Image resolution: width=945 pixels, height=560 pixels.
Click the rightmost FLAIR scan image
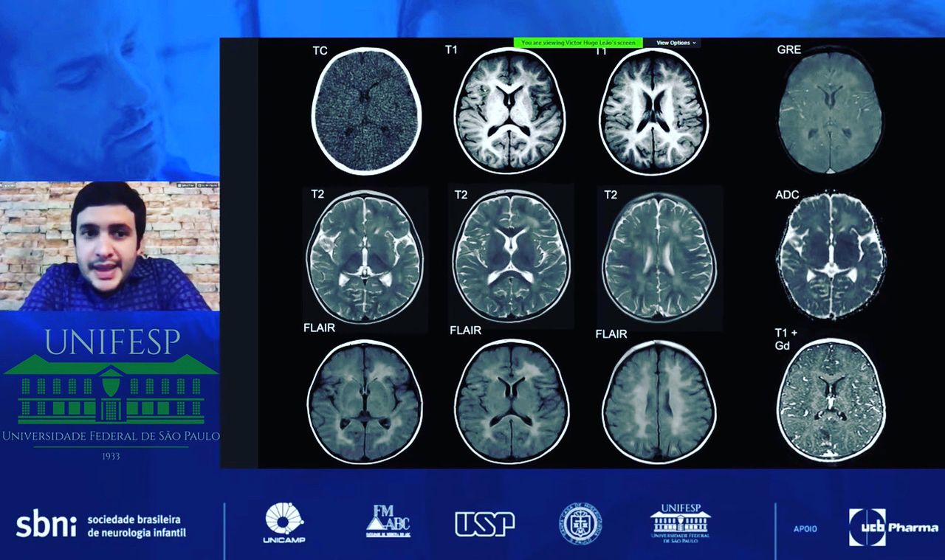tap(659, 402)
